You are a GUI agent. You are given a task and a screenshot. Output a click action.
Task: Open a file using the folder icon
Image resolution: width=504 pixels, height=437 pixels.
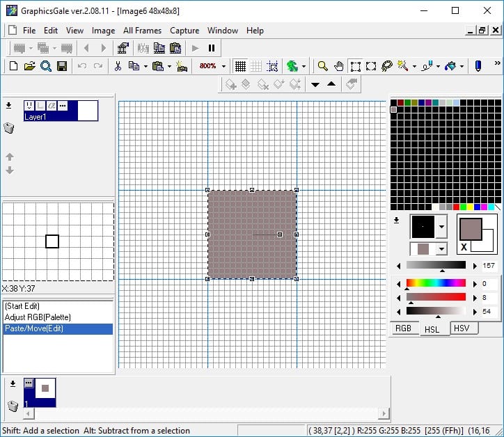click(29, 66)
